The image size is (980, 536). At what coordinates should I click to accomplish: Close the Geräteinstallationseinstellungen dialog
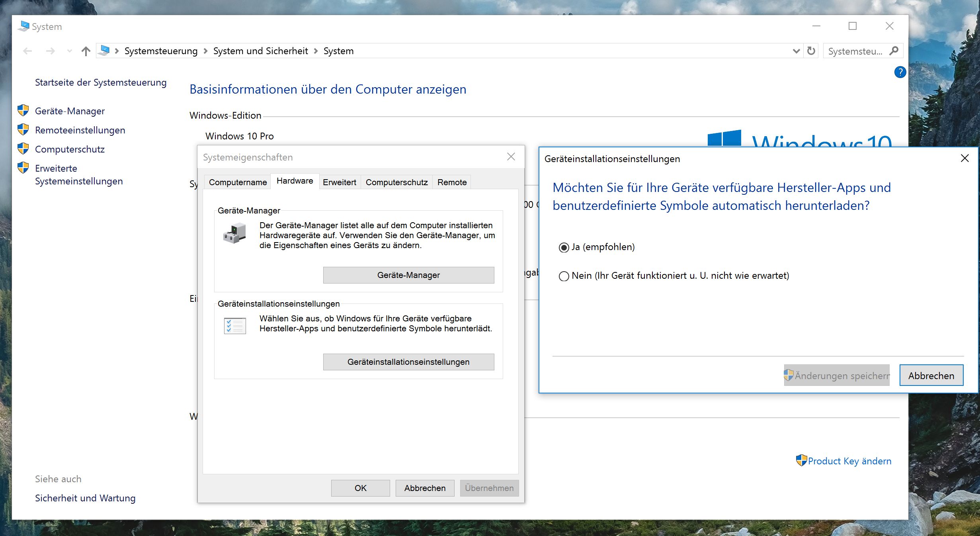(965, 158)
